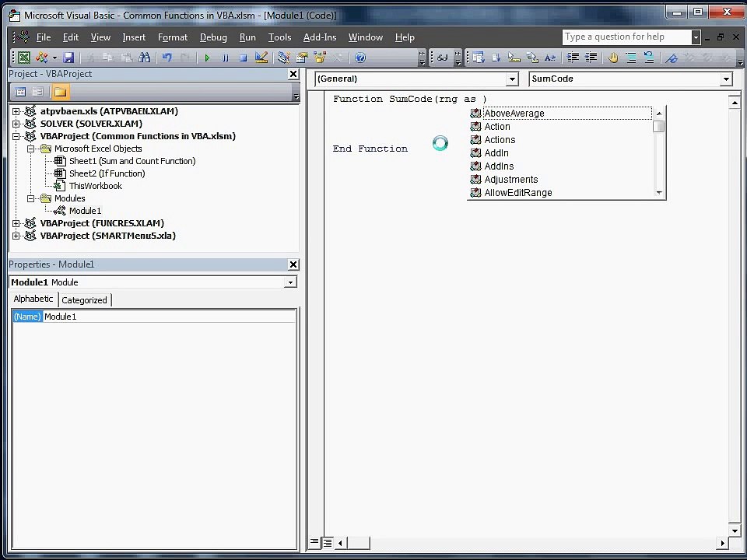747x560 pixels.
Task: Expand VBAProject (FUNCRES.XLAM) node
Action: (x=16, y=223)
